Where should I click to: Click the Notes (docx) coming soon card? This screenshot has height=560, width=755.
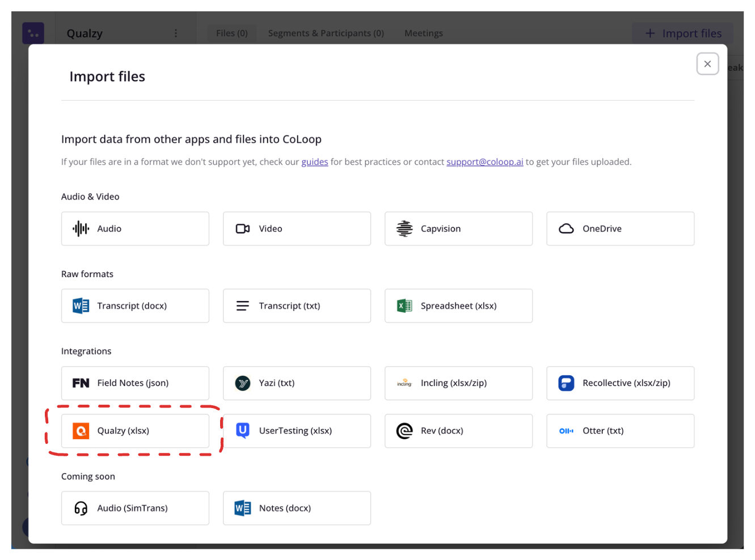[x=297, y=508]
